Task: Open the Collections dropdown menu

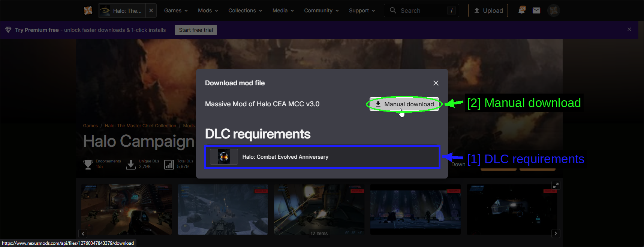Action: 245,10
